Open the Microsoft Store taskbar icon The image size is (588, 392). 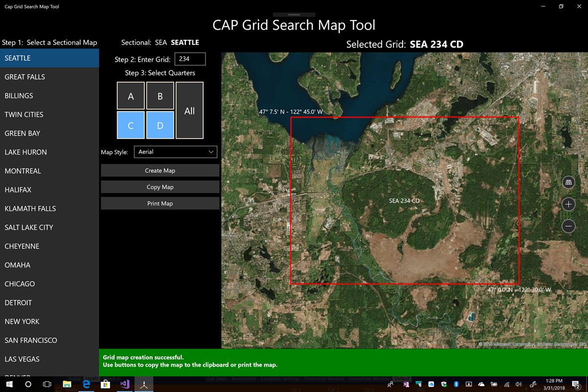coord(105,384)
